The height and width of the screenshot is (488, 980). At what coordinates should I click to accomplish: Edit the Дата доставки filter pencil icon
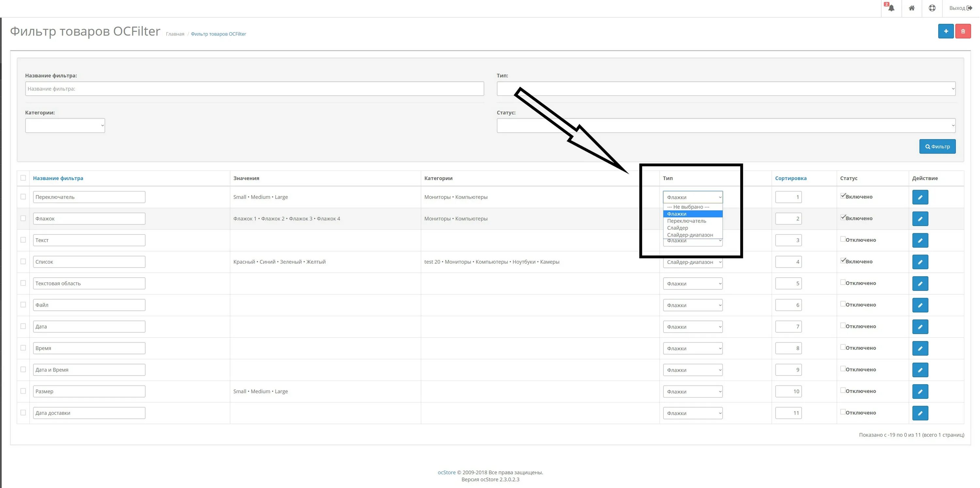coord(920,413)
